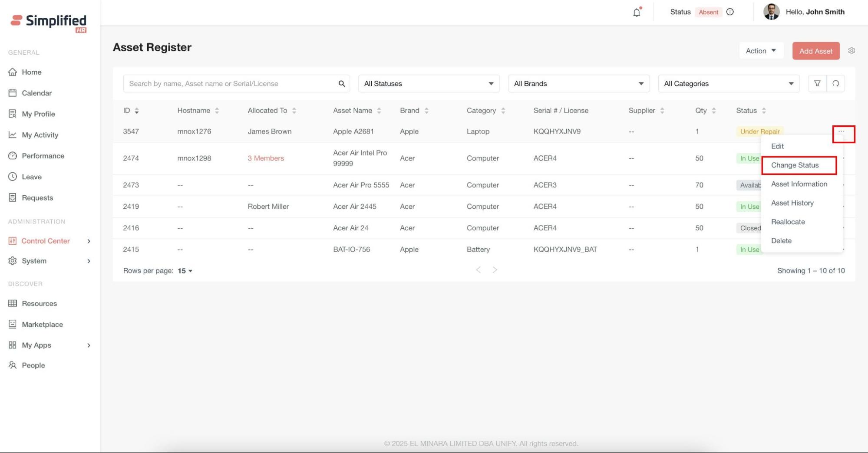Click the Add Asset button
Viewport: 868px width, 453px height.
815,51
